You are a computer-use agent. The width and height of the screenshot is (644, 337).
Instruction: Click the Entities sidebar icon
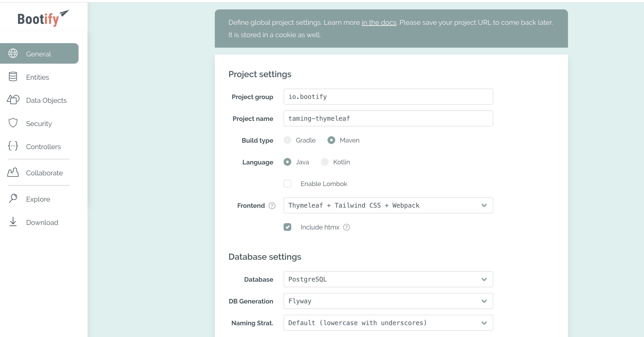coord(12,77)
